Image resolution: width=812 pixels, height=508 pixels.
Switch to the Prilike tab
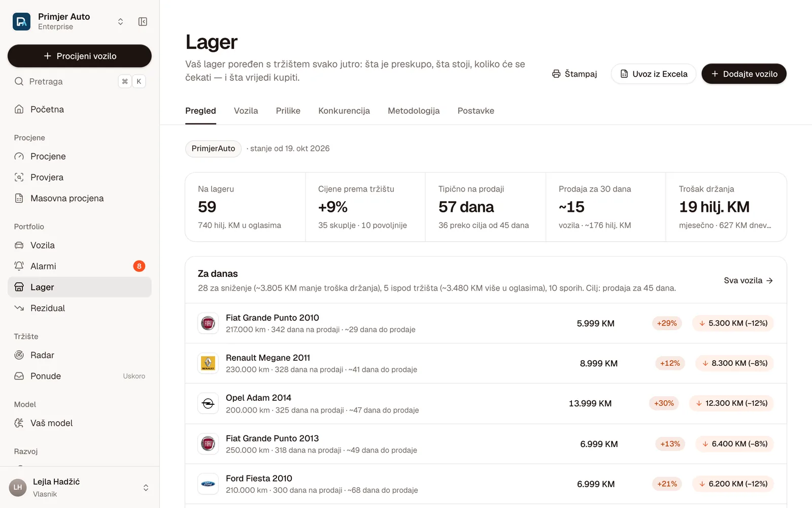[x=288, y=111]
